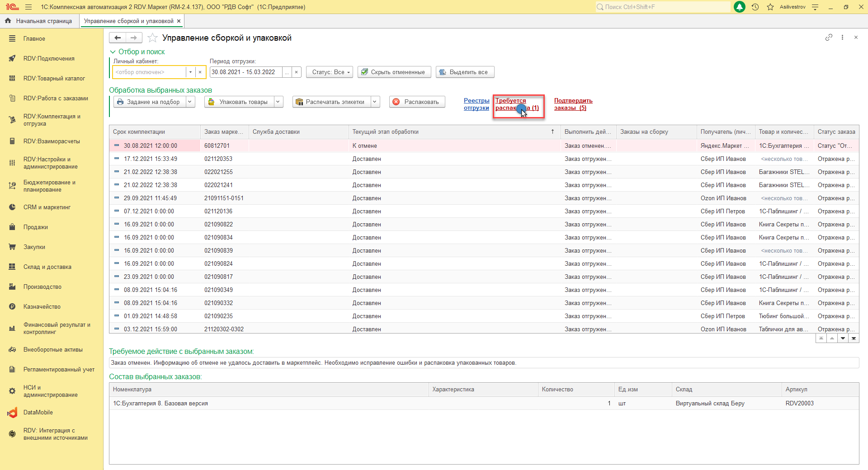Click RDV: Интеграция с внешними источниками icon

coord(12,434)
